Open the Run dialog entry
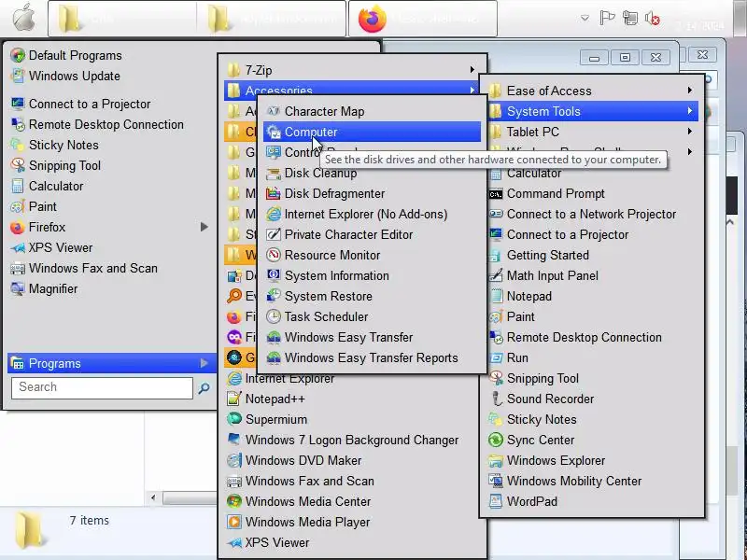Image resolution: width=747 pixels, height=560 pixels. (592, 357)
